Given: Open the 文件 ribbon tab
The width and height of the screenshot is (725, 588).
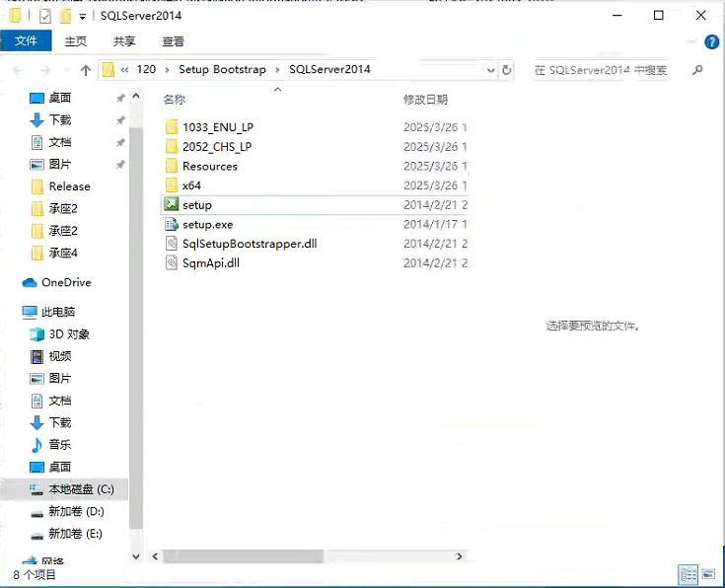Looking at the screenshot, I should point(26,41).
